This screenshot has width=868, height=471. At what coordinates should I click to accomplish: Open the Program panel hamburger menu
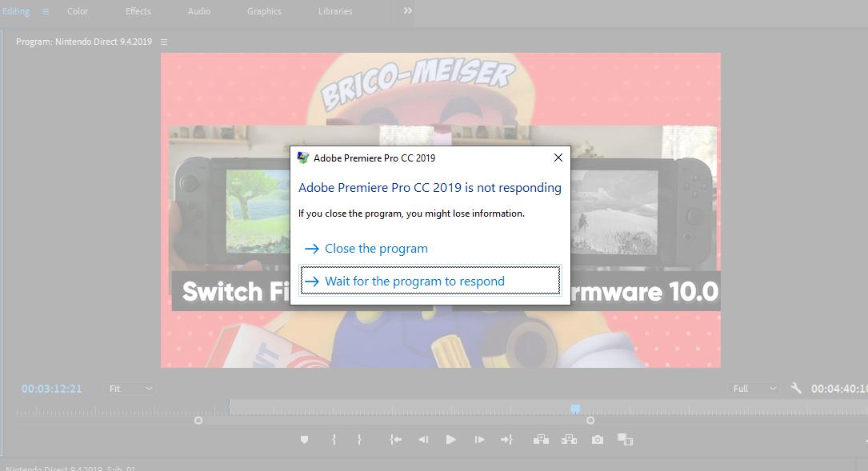tap(164, 42)
